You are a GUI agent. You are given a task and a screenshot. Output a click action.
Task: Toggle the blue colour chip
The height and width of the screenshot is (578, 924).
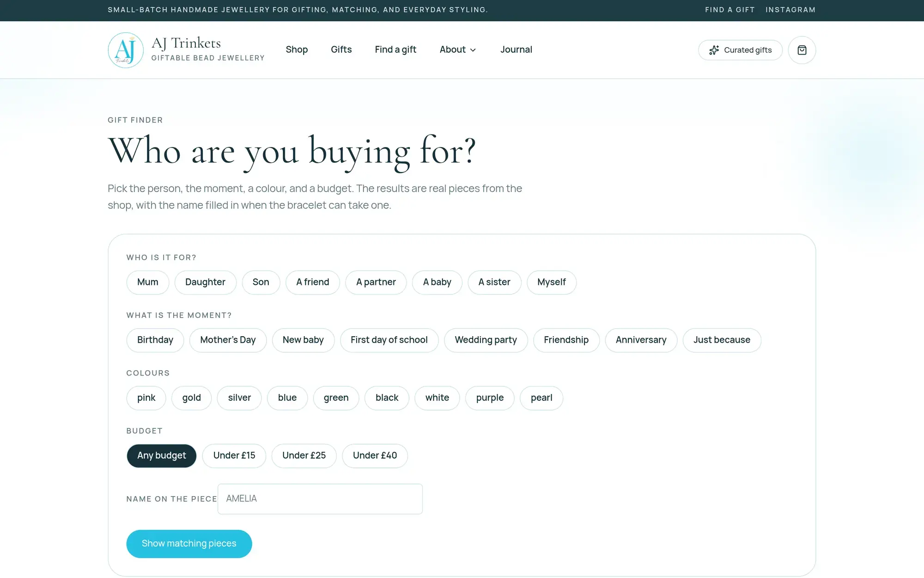(x=287, y=398)
